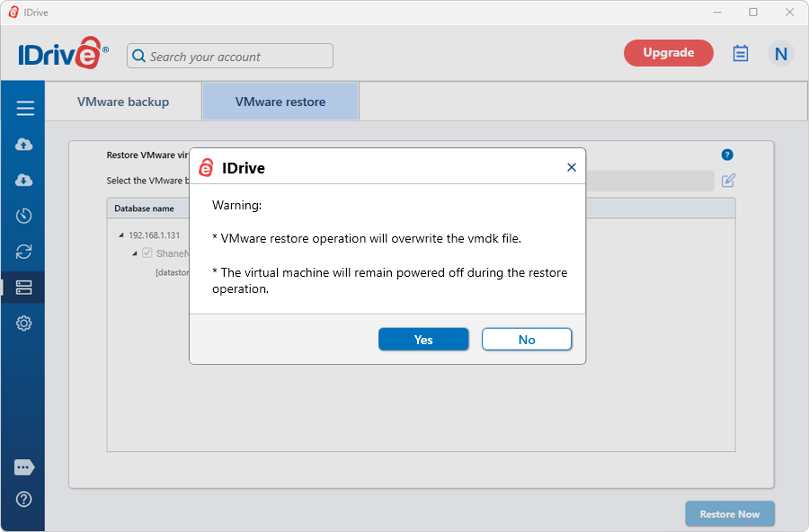
Task: Open the chat support icon
Action: click(24, 467)
